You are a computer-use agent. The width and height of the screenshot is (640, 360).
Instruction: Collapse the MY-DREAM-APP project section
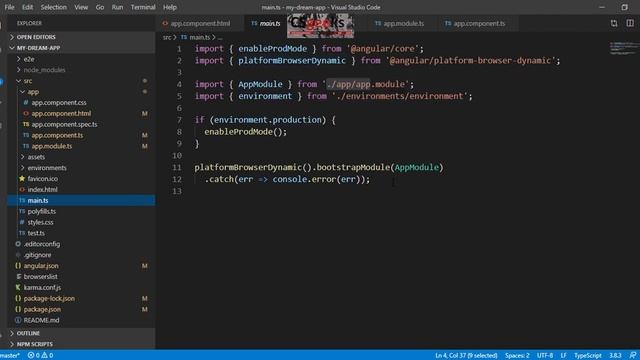pos(81,48)
